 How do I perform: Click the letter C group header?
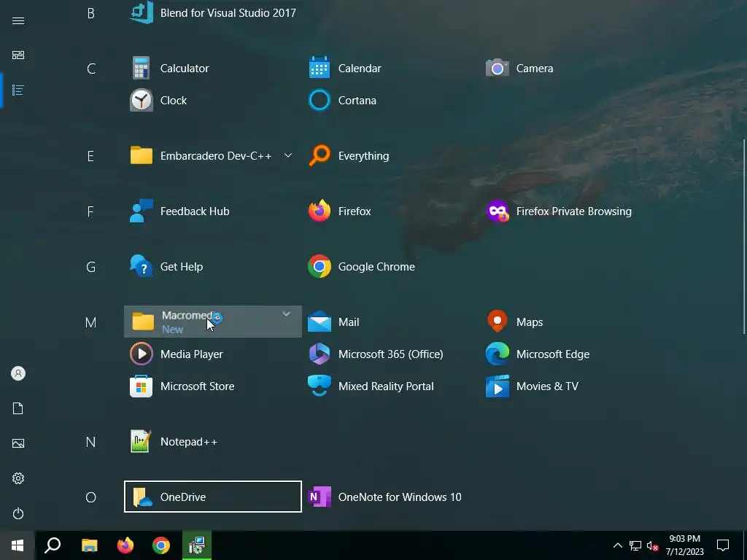(91, 69)
